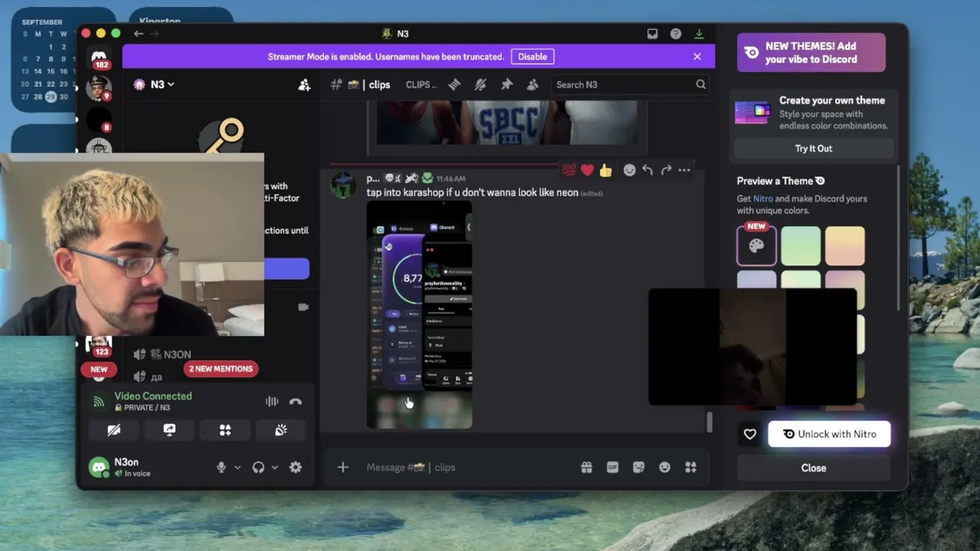
Task: Select the light green theme swatch
Action: pyautogui.click(x=801, y=246)
